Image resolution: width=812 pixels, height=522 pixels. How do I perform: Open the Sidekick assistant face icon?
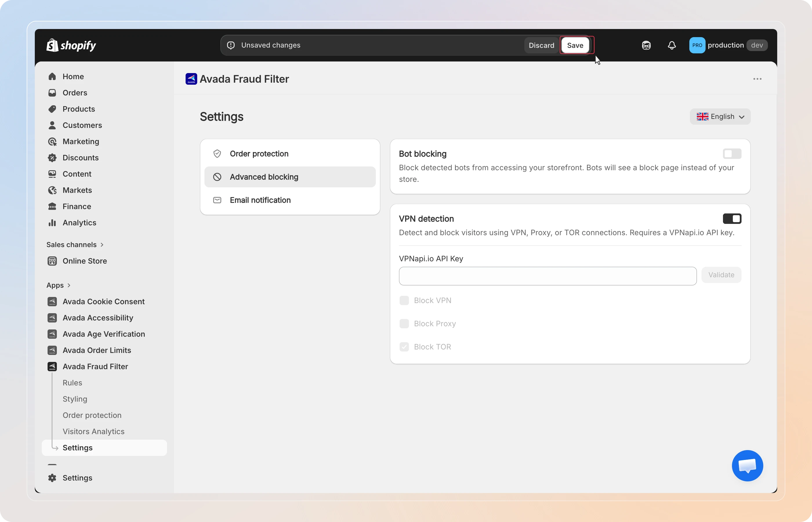pyautogui.click(x=646, y=46)
